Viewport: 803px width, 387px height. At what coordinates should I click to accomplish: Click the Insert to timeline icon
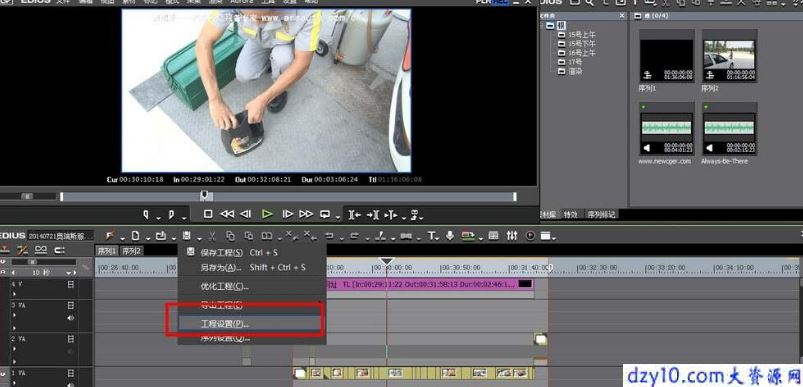point(354,215)
